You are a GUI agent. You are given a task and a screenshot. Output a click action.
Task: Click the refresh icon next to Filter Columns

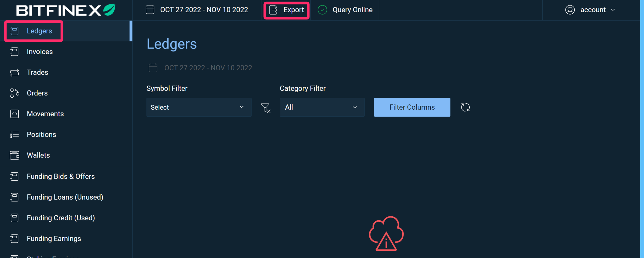[465, 107]
